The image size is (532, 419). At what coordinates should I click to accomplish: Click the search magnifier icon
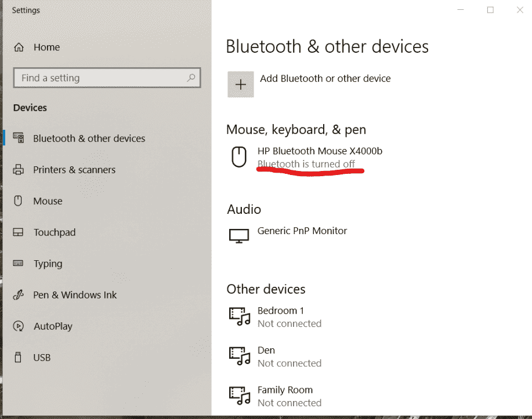(191, 78)
